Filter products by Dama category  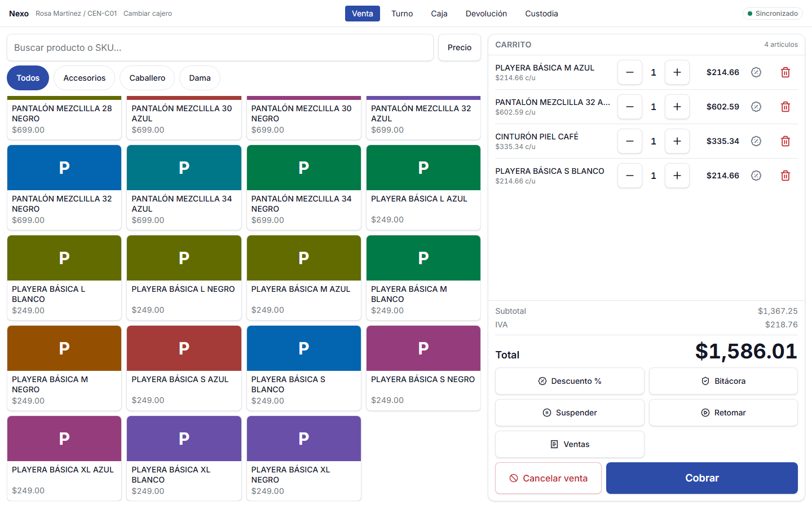pyautogui.click(x=200, y=78)
